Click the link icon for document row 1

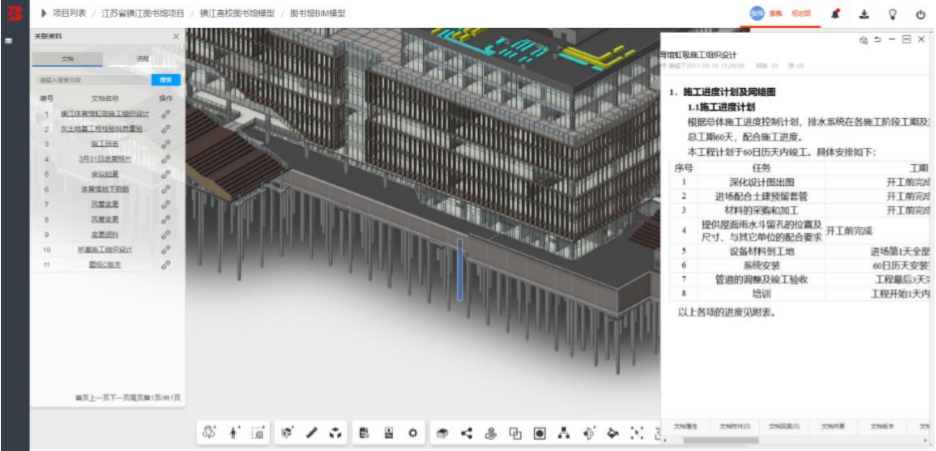point(166,113)
